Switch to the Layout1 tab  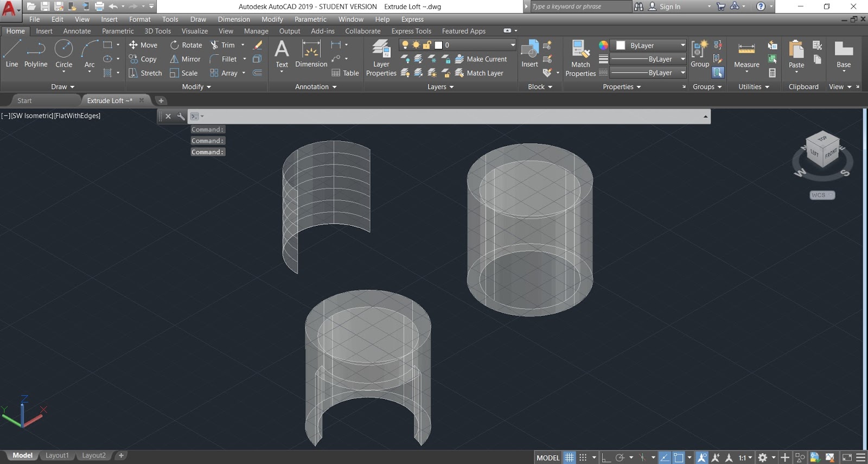pyautogui.click(x=57, y=455)
